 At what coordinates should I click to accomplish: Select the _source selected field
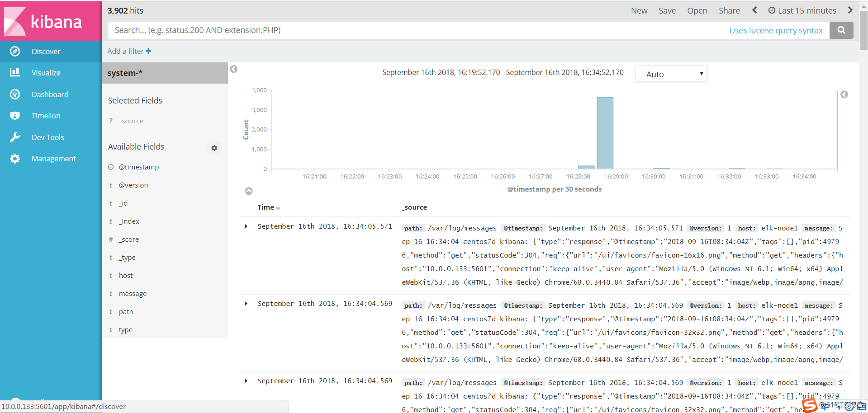(x=131, y=121)
